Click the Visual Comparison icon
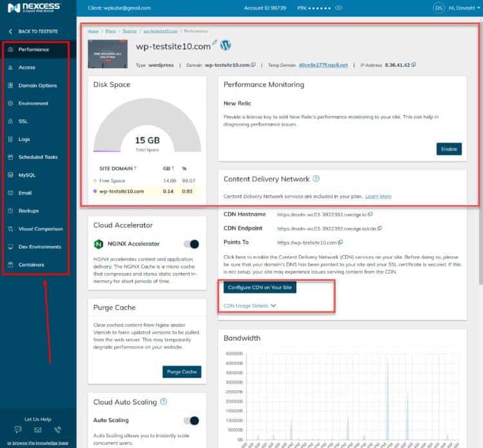 (x=10, y=229)
